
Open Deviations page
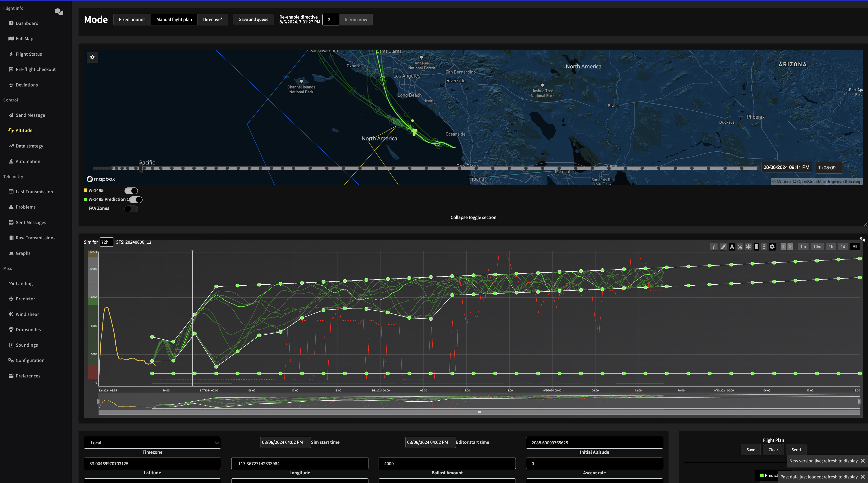coord(27,85)
